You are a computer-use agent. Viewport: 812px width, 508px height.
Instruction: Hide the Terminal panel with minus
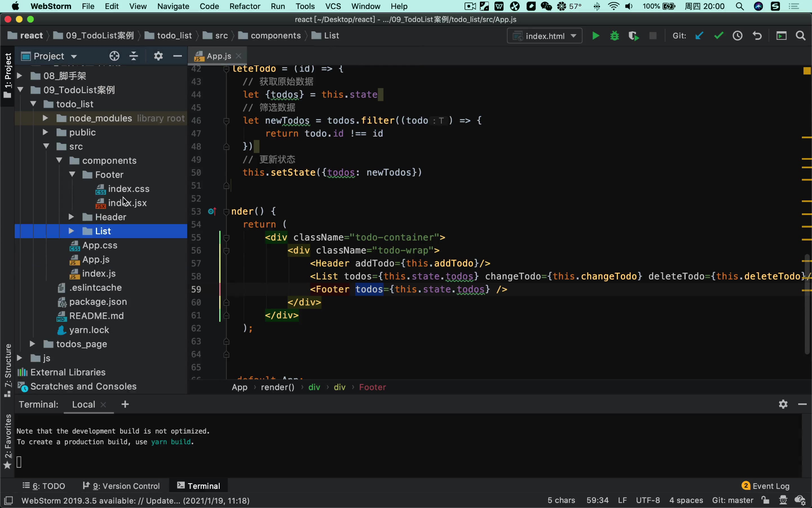point(802,404)
